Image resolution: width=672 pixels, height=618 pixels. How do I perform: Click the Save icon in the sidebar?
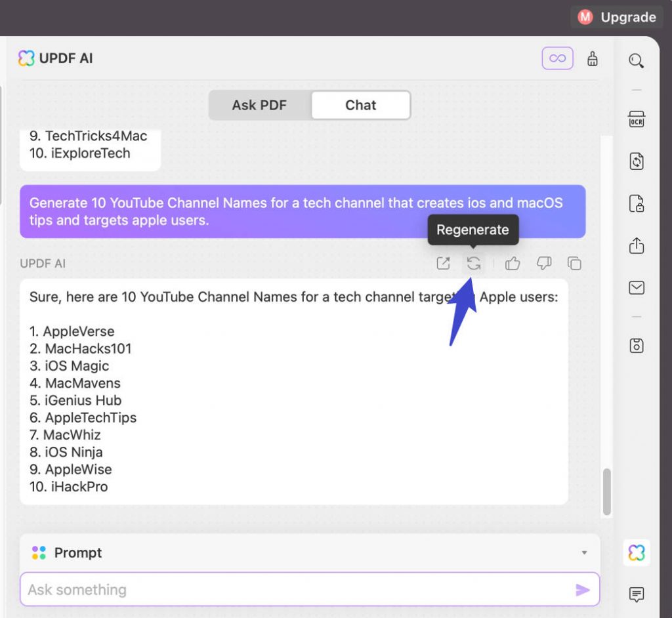coord(636,346)
